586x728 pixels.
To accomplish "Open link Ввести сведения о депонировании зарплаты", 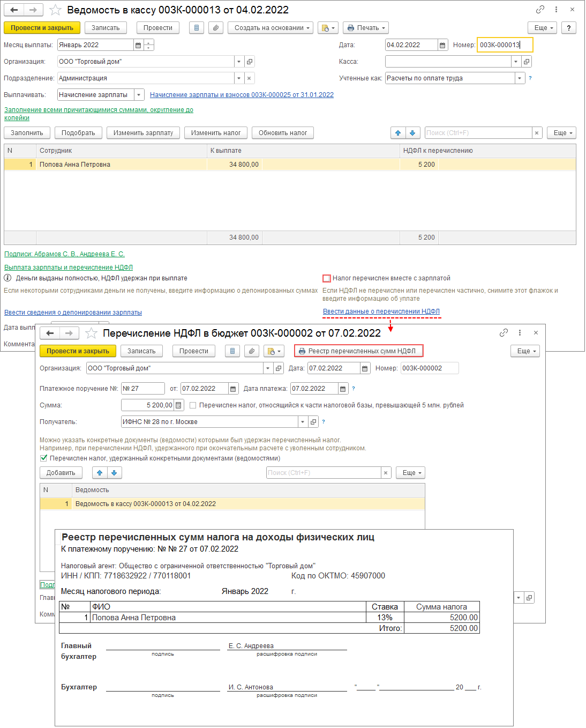I will (x=73, y=313).
